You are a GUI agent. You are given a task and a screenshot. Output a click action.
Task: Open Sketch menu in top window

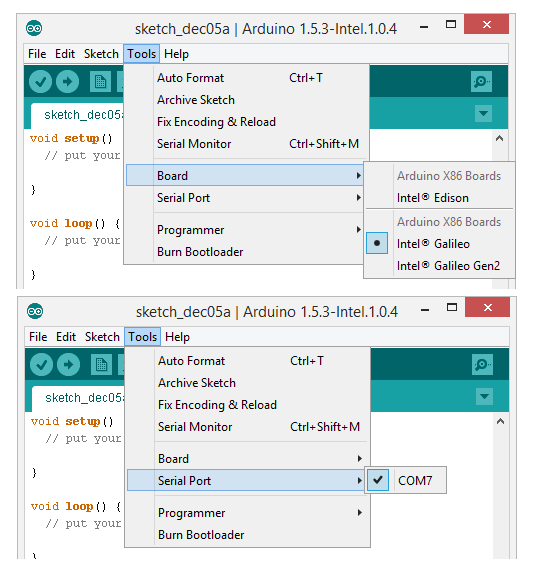pyautogui.click(x=101, y=54)
